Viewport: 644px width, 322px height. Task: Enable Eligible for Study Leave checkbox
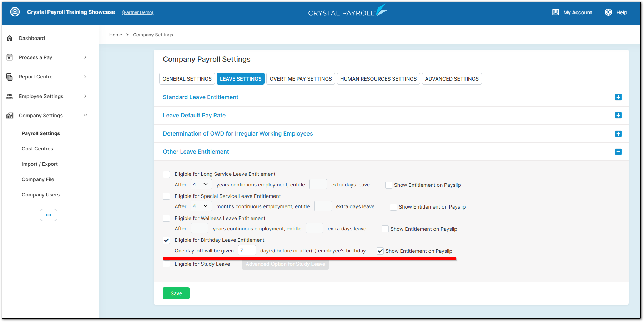pyautogui.click(x=166, y=264)
